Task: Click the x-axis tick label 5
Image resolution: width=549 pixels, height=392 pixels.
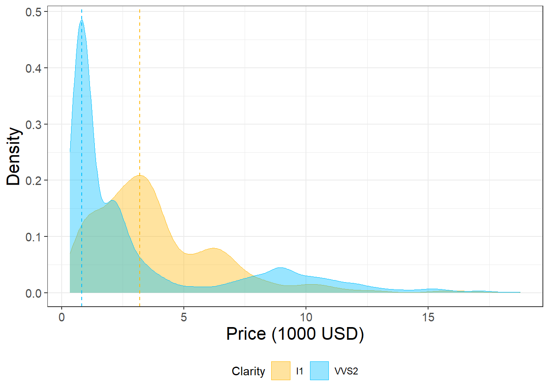Action: click(184, 317)
